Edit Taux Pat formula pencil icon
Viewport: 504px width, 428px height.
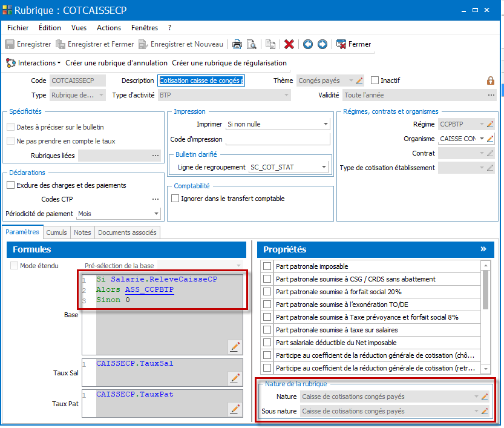[x=235, y=409]
